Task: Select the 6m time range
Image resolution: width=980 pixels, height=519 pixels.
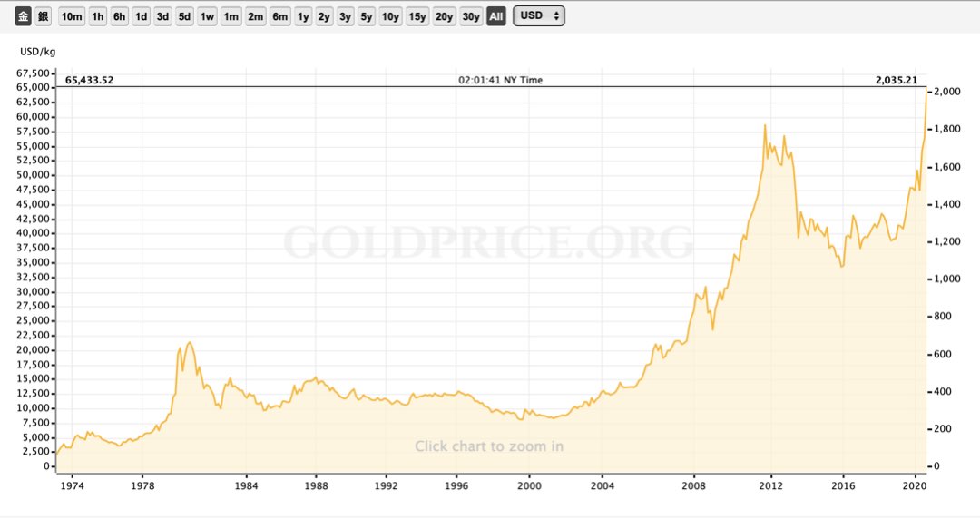Action: 279,16
